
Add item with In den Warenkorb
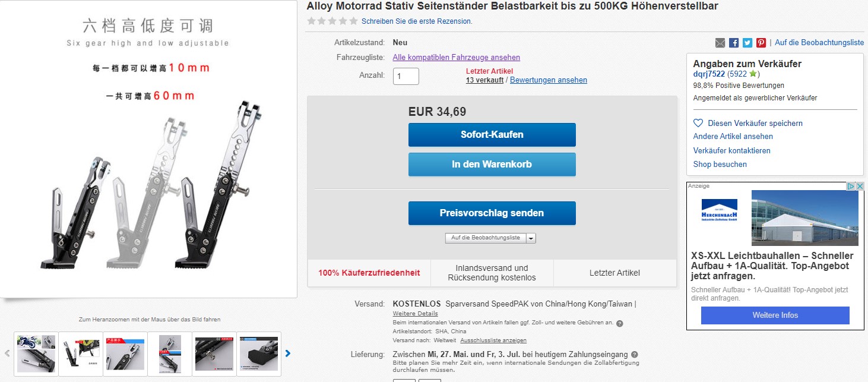tap(492, 165)
